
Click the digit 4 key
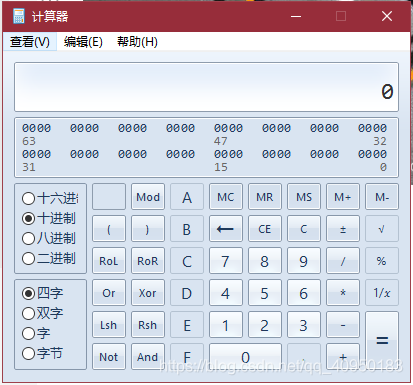point(226,293)
